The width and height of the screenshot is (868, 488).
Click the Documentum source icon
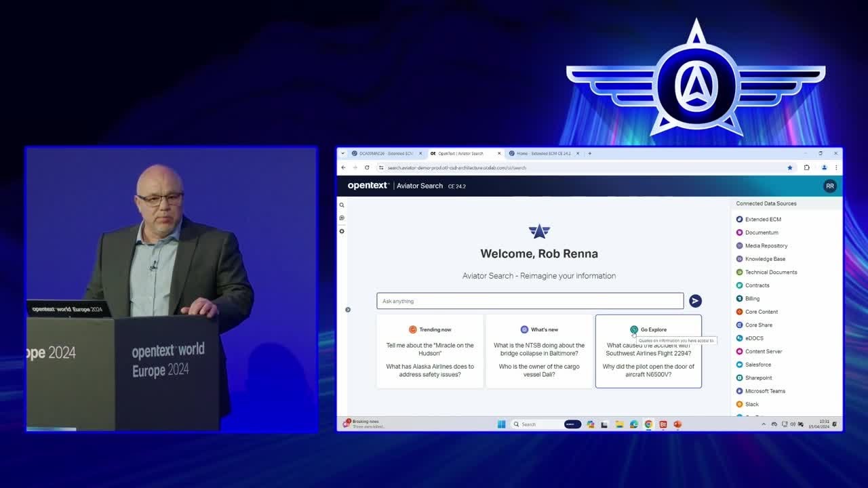coord(739,232)
